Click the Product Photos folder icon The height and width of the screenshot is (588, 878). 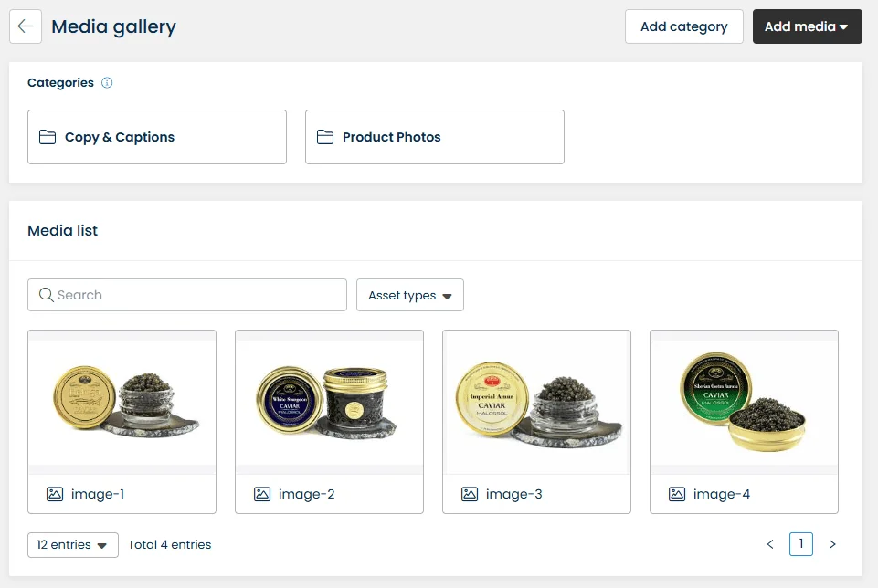325,137
